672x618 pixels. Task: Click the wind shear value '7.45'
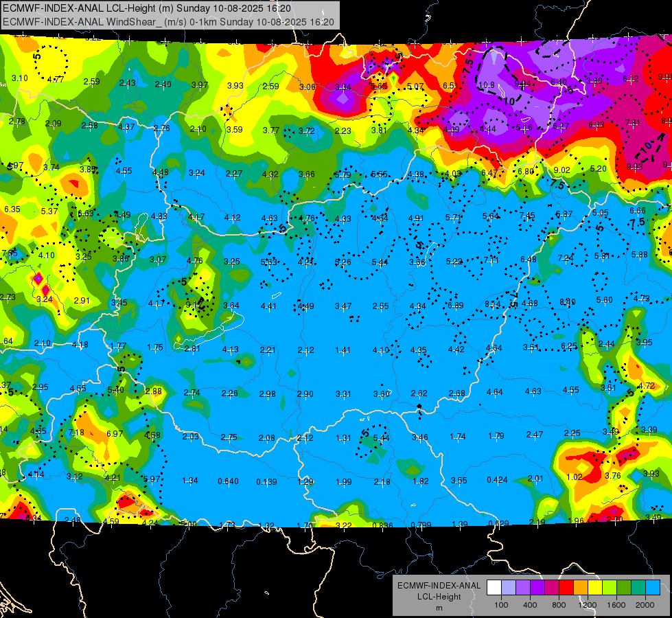click(527, 216)
